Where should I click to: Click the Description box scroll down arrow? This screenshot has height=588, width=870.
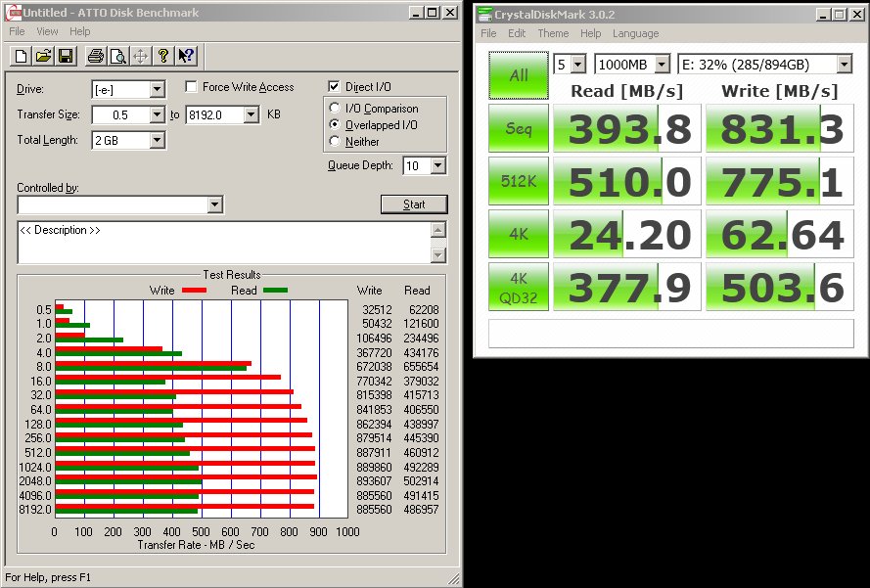[x=438, y=255]
